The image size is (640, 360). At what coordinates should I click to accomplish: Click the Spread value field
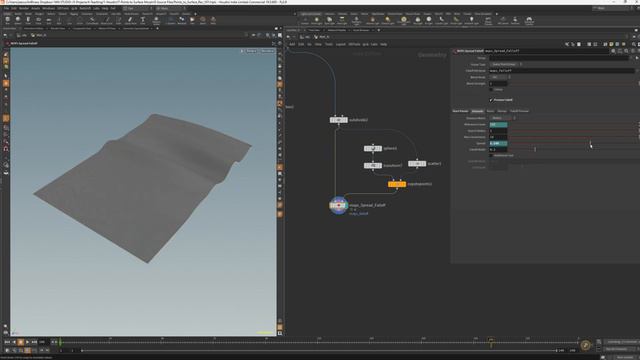pos(498,143)
